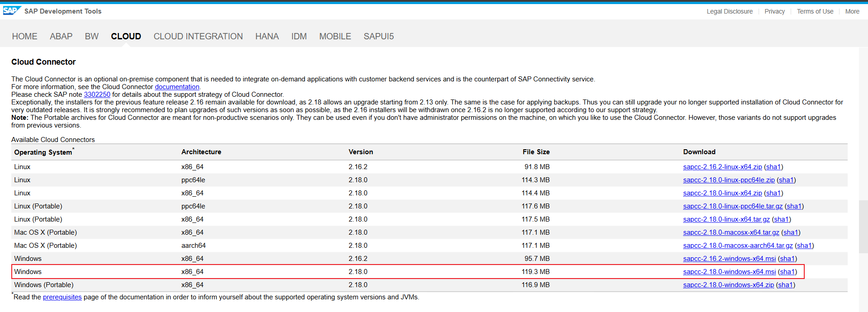Open the prerequisites documentation link
The image size is (868, 312).
(62, 297)
